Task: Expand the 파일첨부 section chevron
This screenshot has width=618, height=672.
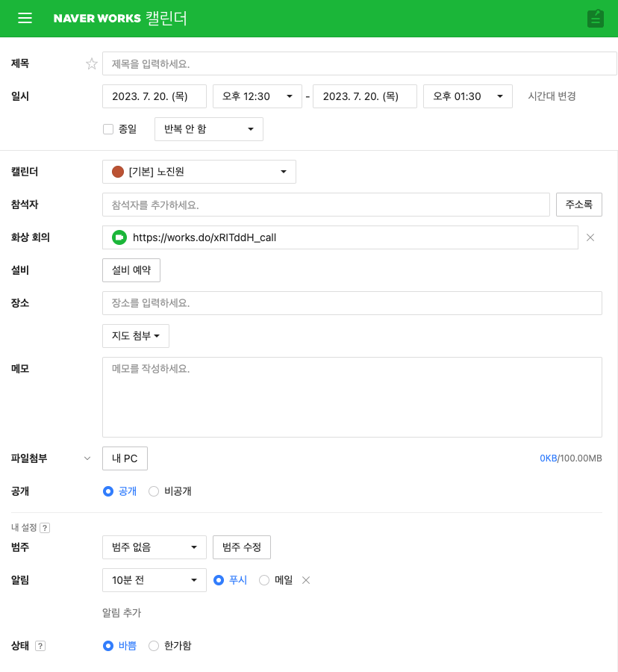Action: (x=87, y=458)
